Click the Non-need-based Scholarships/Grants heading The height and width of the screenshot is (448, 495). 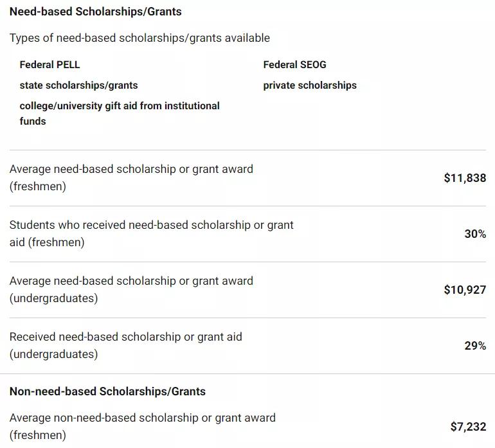coord(107,391)
